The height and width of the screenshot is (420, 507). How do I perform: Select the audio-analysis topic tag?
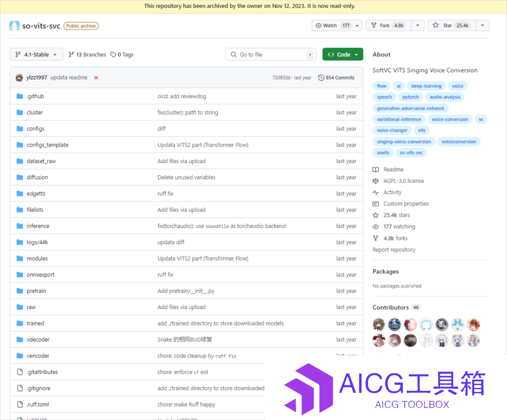click(445, 97)
